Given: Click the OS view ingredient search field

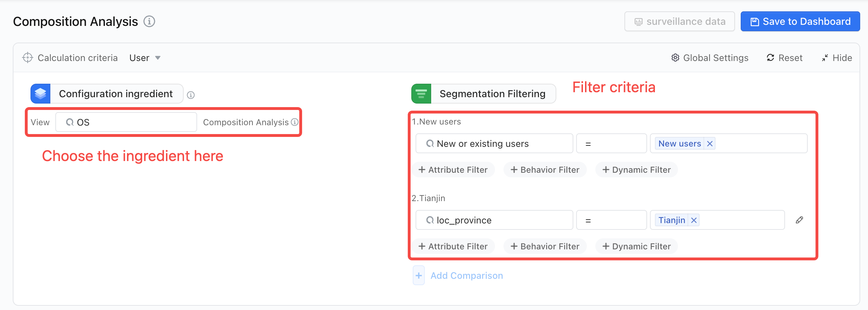Looking at the screenshot, I should tap(126, 122).
